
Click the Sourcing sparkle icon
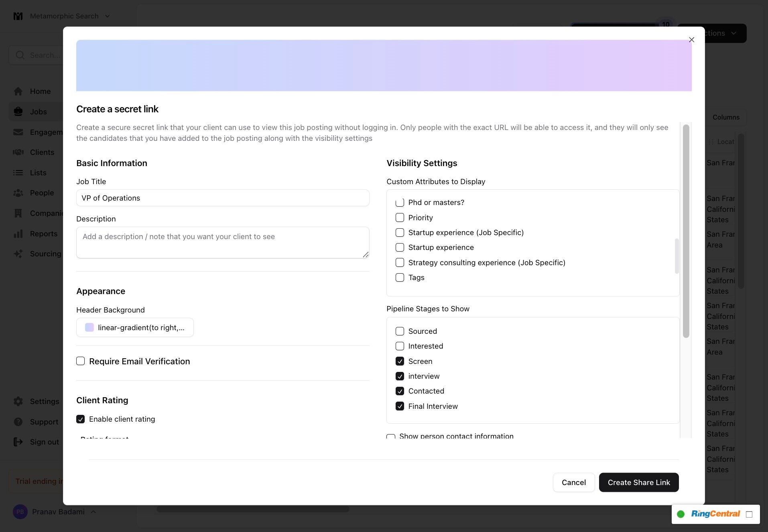18,254
